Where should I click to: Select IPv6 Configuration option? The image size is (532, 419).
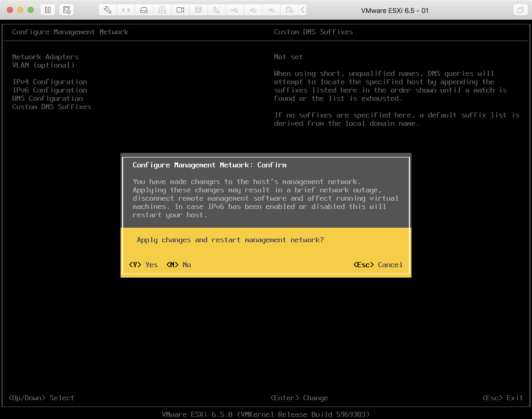[49, 90]
